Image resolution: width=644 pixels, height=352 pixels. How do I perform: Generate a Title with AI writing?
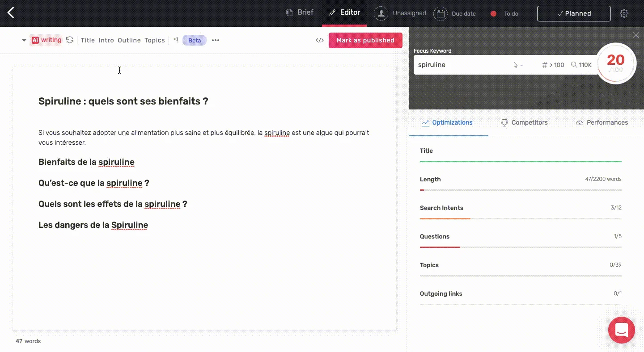coord(88,40)
